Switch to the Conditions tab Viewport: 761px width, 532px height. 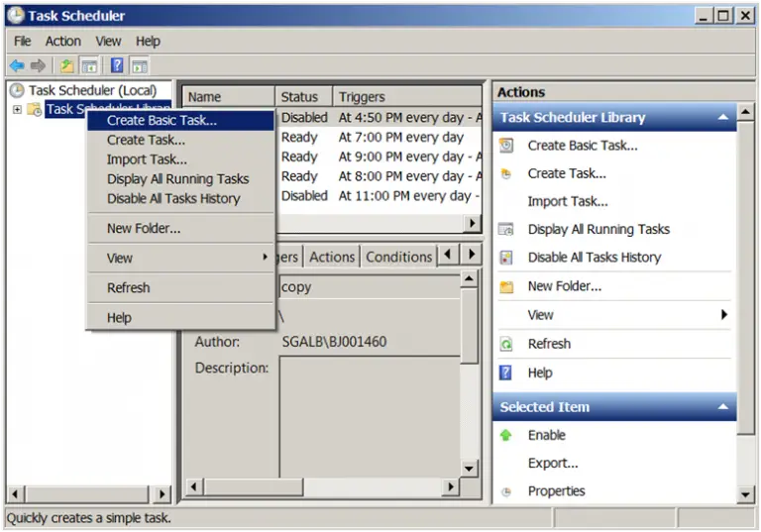(x=399, y=257)
